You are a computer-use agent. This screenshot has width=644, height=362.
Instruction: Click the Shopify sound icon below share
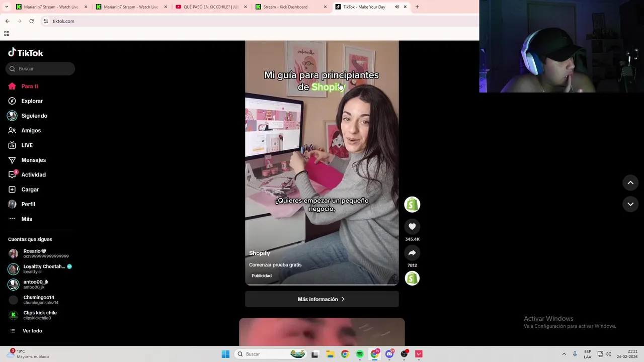(412, 278)
